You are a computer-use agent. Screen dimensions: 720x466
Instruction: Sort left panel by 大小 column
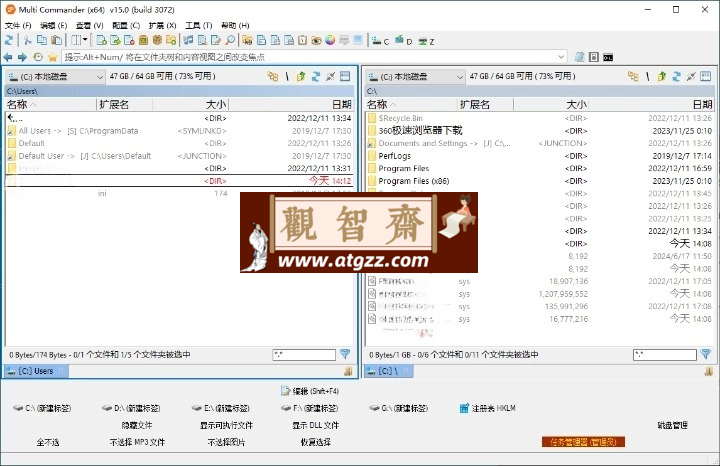tap(191, 105)
